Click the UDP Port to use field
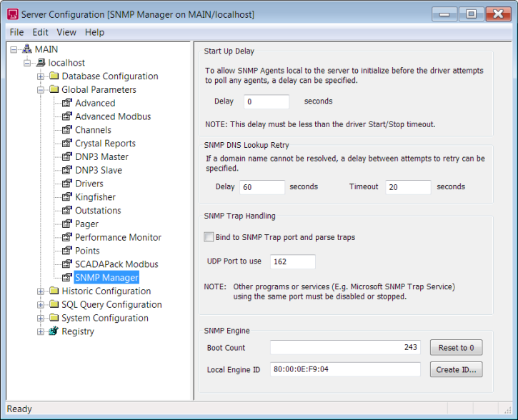The width and height of the screenshot is (518, 420). tap(292, 261)
